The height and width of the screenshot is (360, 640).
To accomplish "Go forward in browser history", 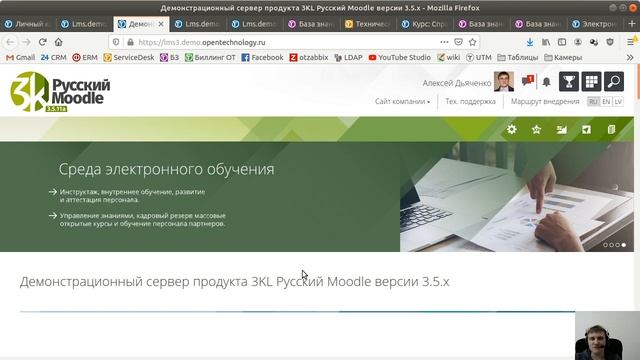I will point(26,42).
